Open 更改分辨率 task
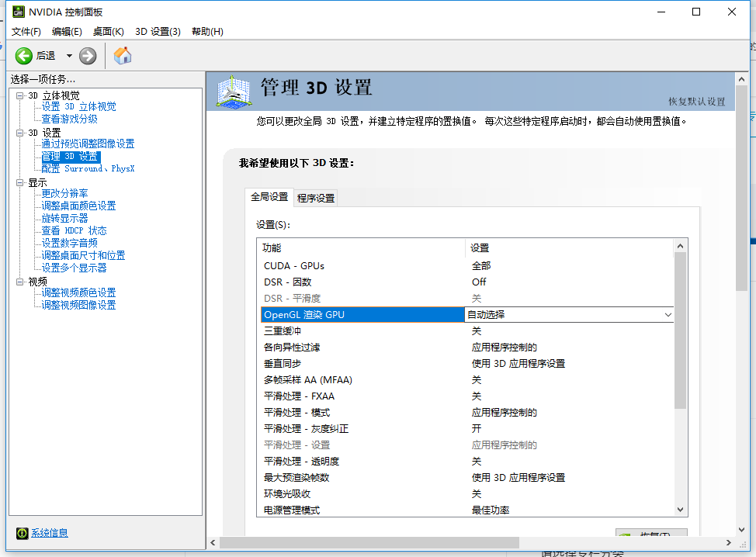This screenshot has width=756, height=557. [x=64, y=193]
